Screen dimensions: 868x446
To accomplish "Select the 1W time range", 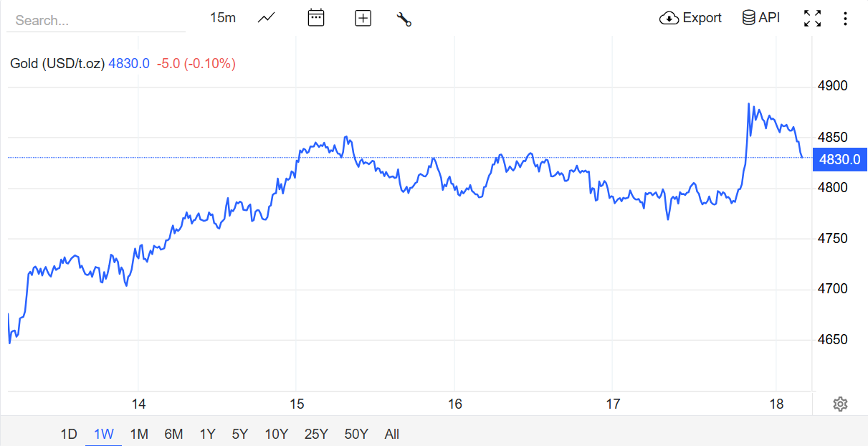I will [104, 434].
